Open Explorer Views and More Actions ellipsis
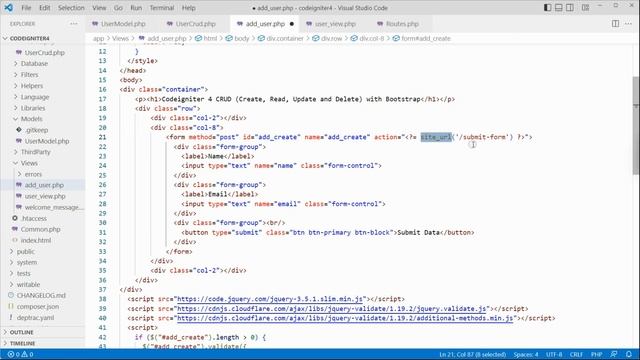Viewport: 640px width, 360px height. coord(73,24)
